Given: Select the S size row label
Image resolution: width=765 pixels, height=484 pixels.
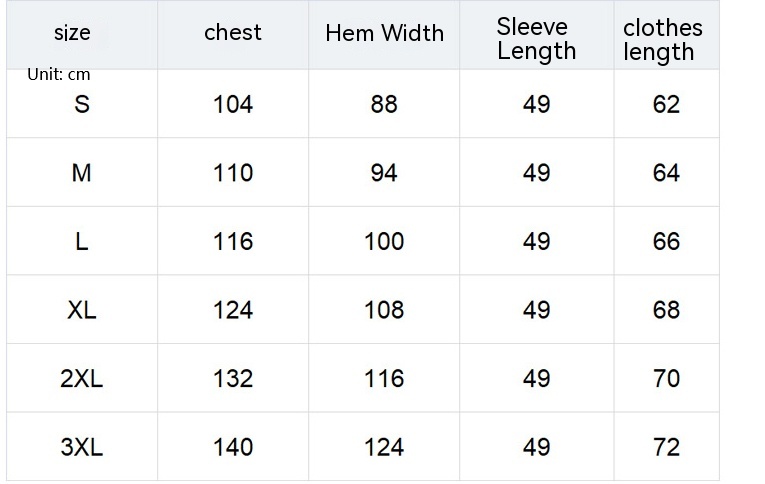Looking at the screenshot, I should [x=82, y=104].
